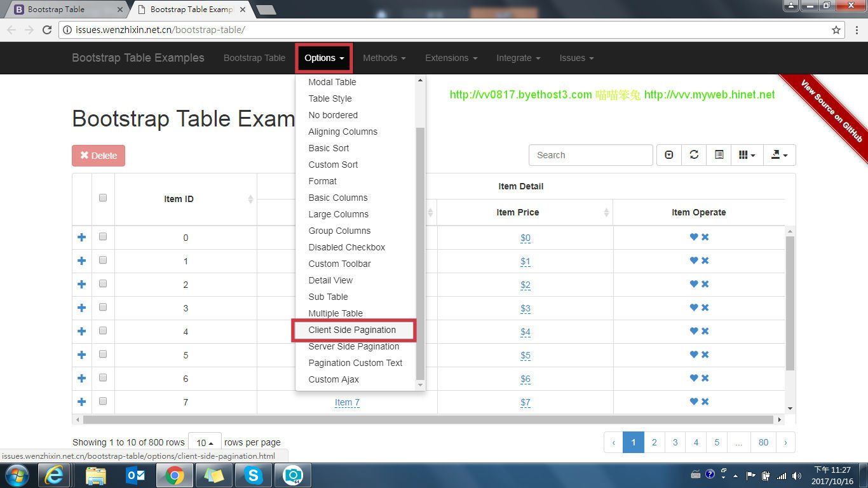Expand detail plus icon for row 6
Viewport: 868px width, 488px height.
point(81,379)
